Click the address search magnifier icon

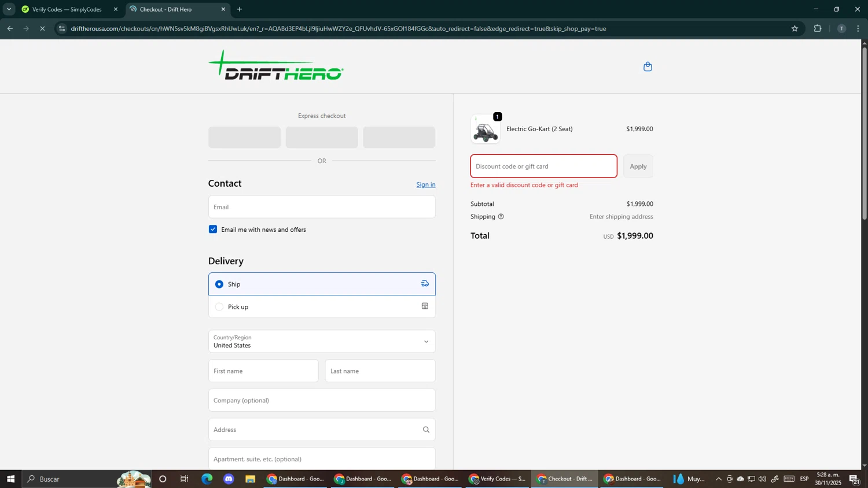point(426,430)
